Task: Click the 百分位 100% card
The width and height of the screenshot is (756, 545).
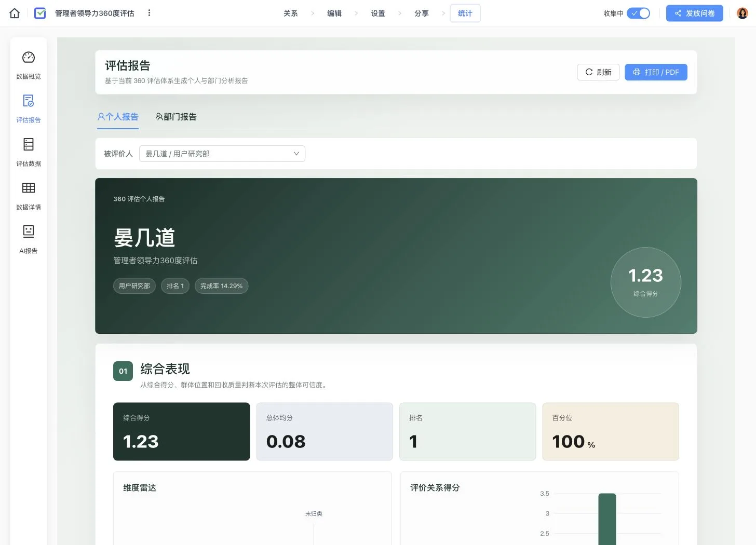Action: pos(611,431)
